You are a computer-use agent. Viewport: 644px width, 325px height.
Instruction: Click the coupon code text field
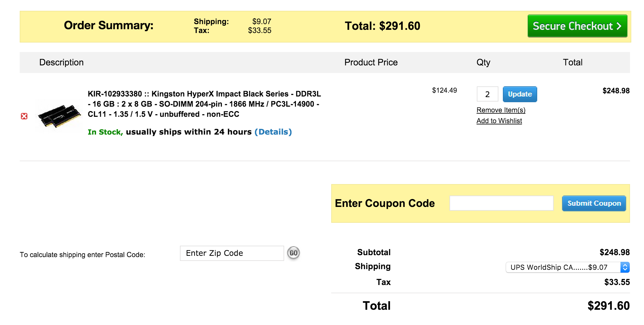pyautogui.click(x=501, y=203)
